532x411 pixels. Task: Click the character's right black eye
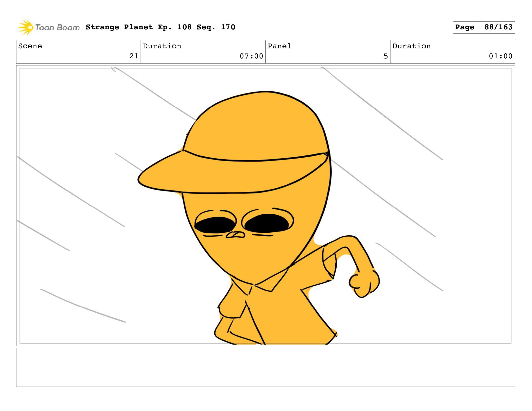[266, 223]
